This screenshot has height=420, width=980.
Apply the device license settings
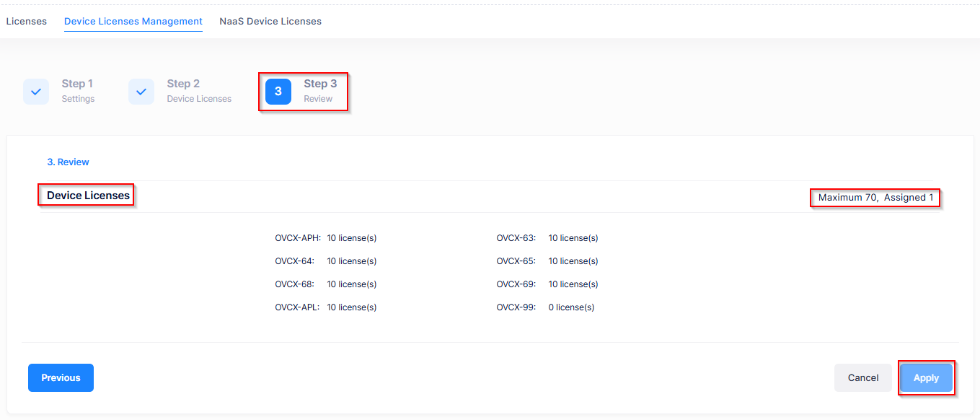click(926, 378)
